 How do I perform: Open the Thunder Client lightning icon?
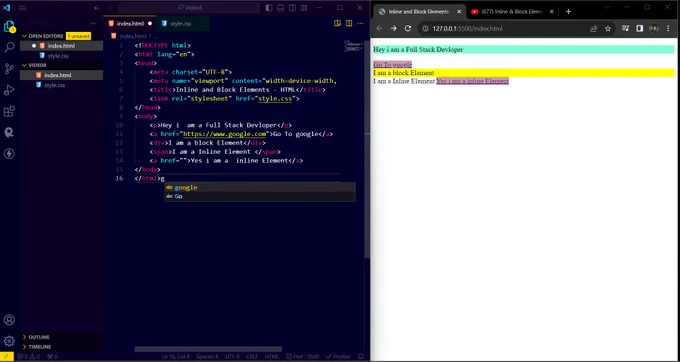[x=9, y=153]
